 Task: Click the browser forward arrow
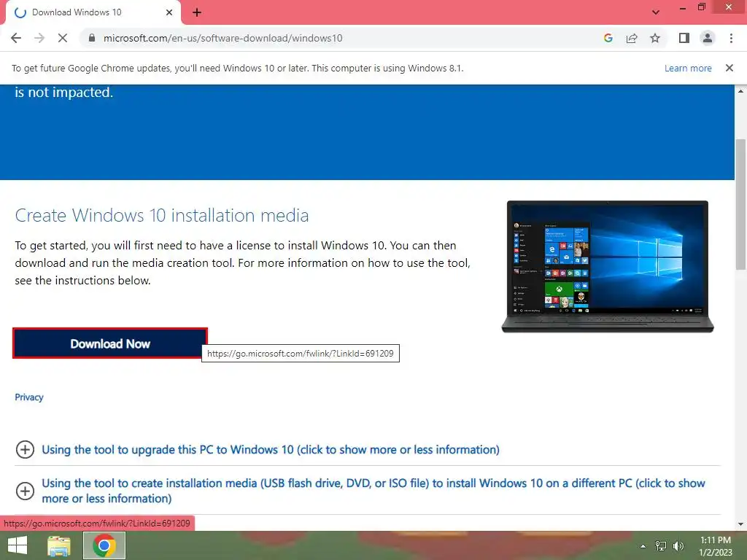pos(39,38)
